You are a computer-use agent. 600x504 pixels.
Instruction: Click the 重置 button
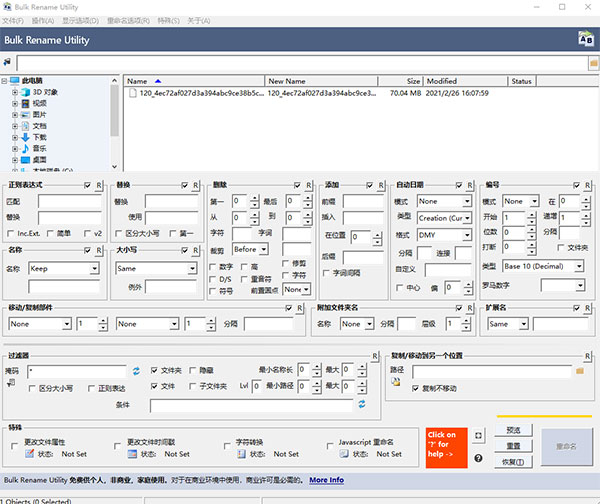tap(513, 446)
